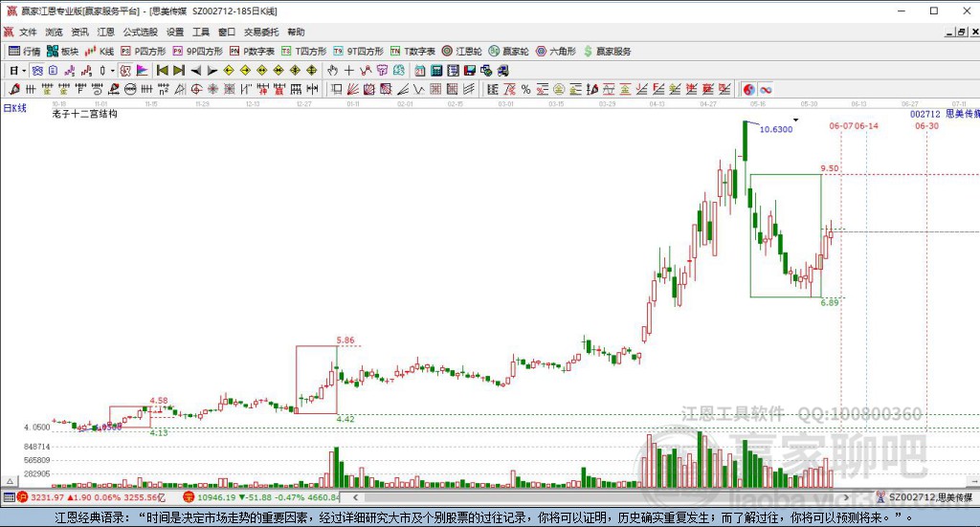Open the 板块 sectors button
Viewport: 980px width, 527px height.
(x=62, y=52)
